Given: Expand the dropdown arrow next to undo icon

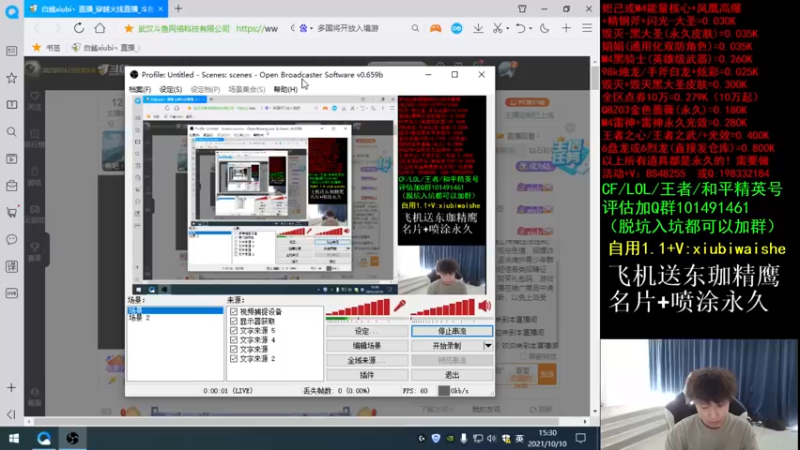Looking at the screenshot, I should coord(531,29).
